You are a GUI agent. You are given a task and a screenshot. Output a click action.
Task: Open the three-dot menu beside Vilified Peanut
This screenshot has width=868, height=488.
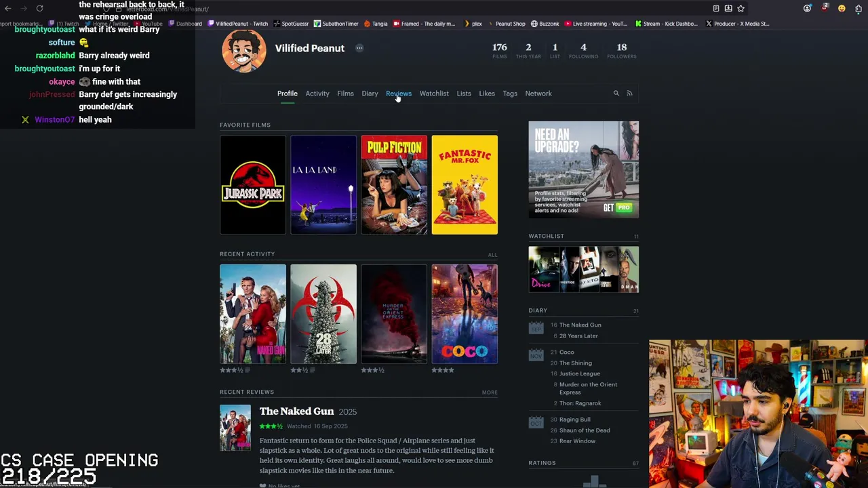pos(359,48)
